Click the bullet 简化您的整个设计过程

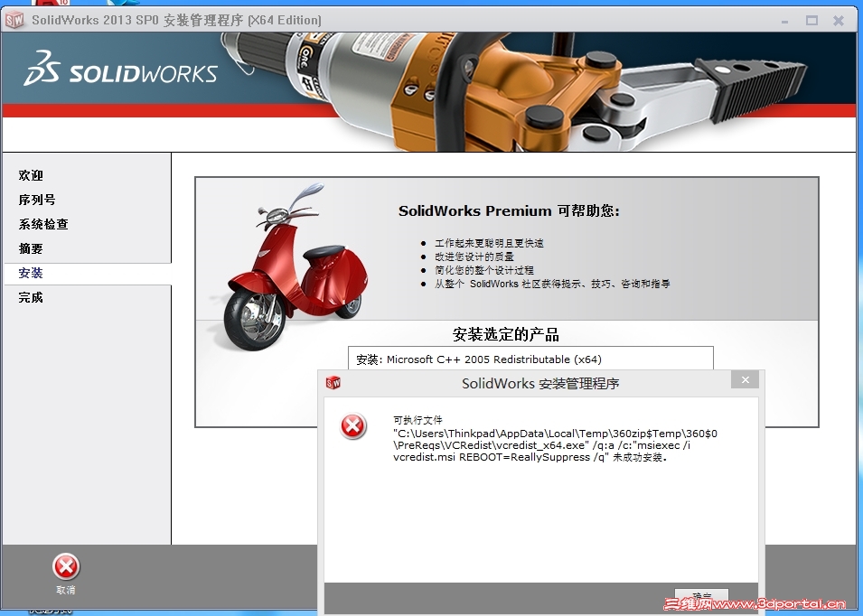[484, 271]
